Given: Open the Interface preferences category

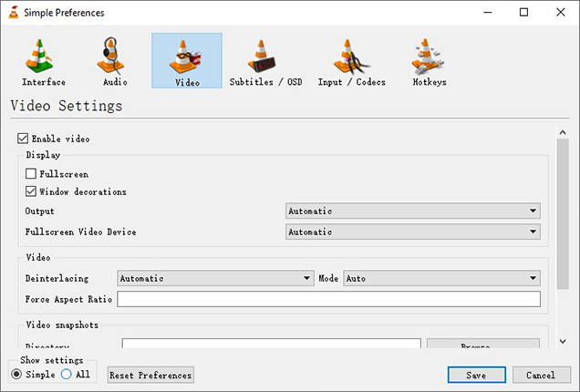Looking at the screenshot, I should point(44,61).
